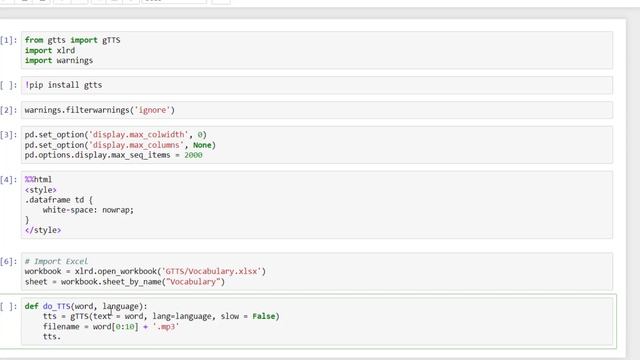
Task: Click the 'pd.options.display.max_seq_items = 2000' line
Action: click(x=113, y=155)
